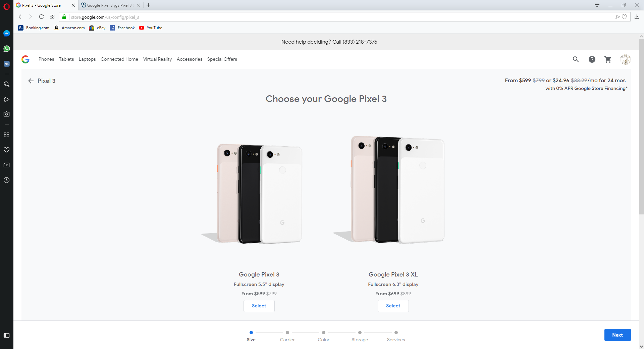Image resolution: width=644 pixels, height=349 pixels.
Task: Click the help question mark icon
Action: point(592,59)
